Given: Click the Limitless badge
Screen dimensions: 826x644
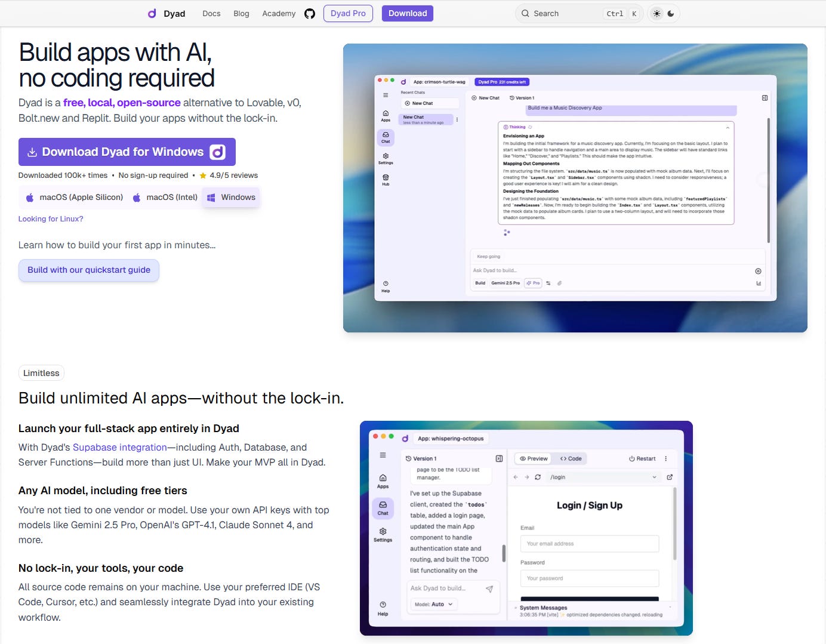Looking at the screenshot, I should point(41,373).
